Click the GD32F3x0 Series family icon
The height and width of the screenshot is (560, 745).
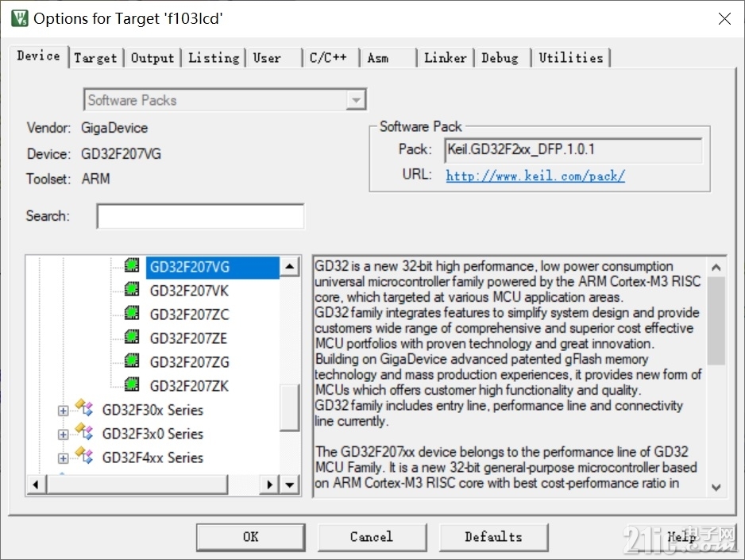tap(84, 431)
